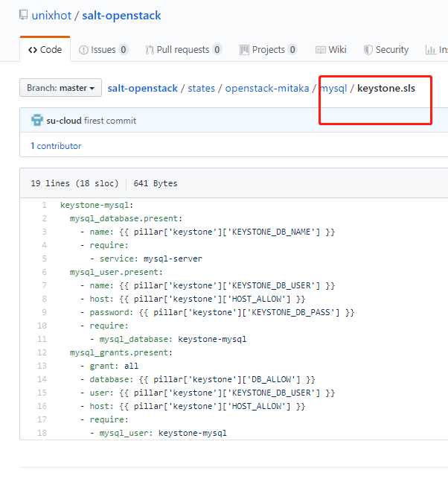448x482 pixels.
Task: Click 'mysql_database.present:' code line
Action: 127,218
